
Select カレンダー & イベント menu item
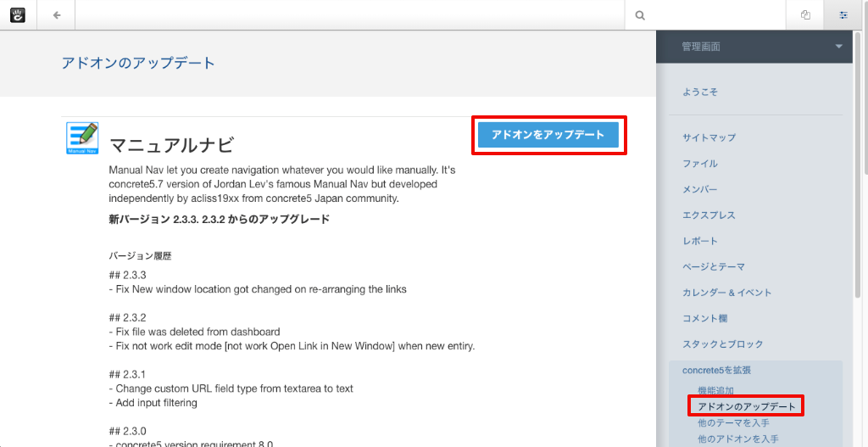click(726, 293)
